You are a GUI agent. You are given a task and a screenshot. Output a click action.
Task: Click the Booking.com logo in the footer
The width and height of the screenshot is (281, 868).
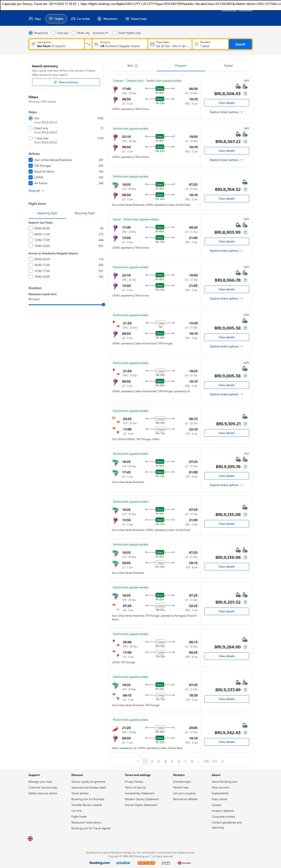pos(100,863)
